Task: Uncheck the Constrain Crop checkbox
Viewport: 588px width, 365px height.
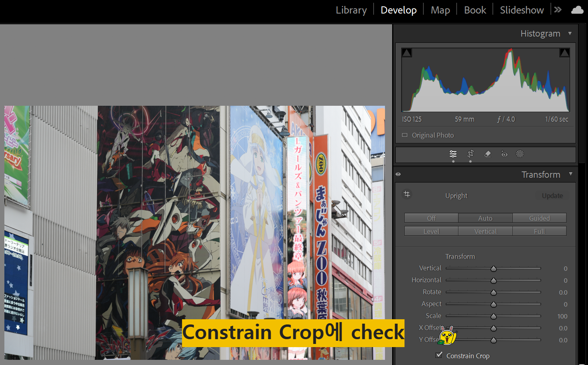Action: [438, 355]
